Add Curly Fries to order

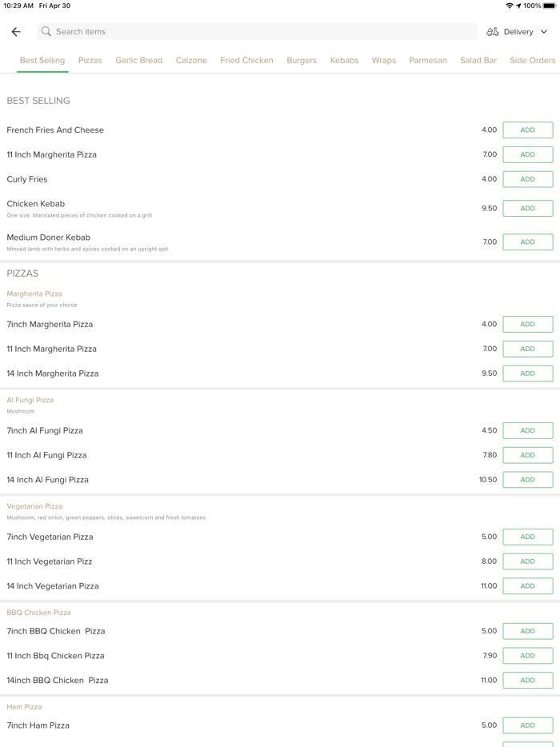(527, 179)
